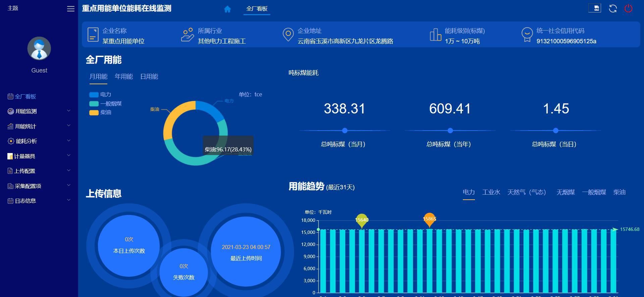Click the average line value 15746.68
This screenshot has height=297, width=644.
click(630, 230)
